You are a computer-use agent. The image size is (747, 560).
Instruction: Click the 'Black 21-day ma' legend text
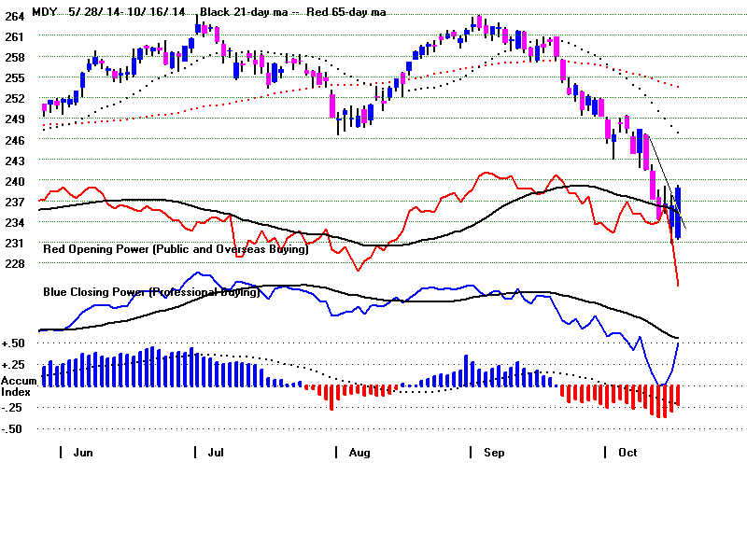point(244,12)
